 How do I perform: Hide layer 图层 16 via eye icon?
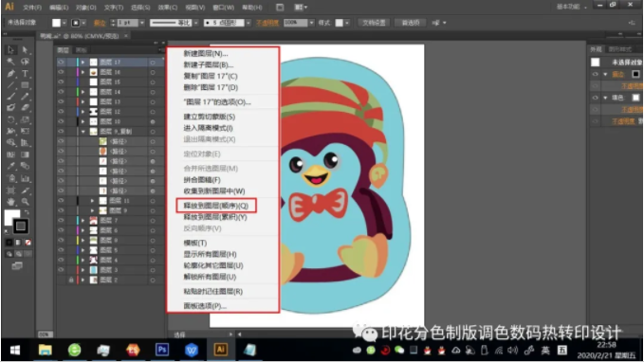click(61, 72)
